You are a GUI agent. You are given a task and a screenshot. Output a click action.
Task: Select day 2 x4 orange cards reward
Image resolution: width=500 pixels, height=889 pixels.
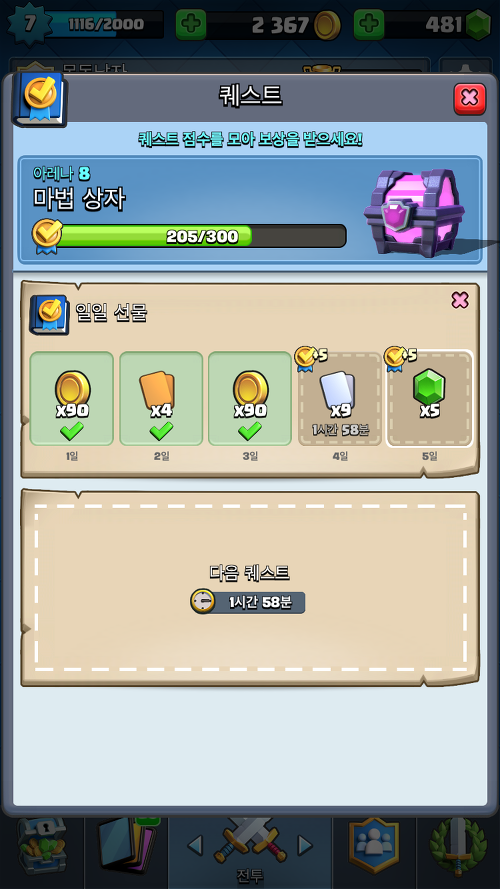click(x=161, y=399)
